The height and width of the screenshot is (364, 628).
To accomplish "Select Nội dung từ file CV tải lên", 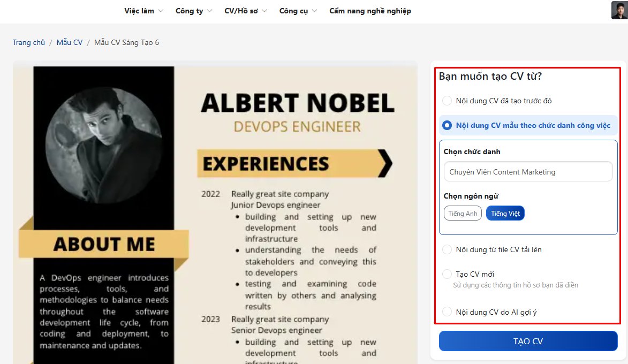I will tap(447, 249).
